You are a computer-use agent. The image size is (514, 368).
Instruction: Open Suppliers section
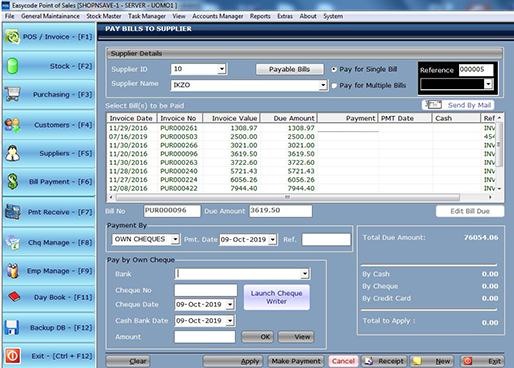click(49, 153)
